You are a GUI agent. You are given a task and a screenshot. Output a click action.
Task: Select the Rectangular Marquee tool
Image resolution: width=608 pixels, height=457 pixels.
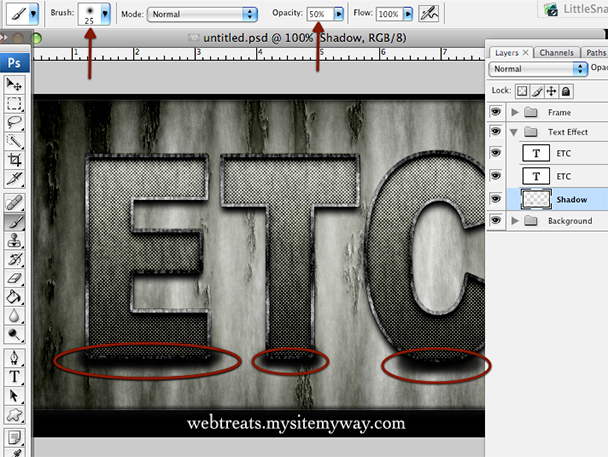click(14, 103)
